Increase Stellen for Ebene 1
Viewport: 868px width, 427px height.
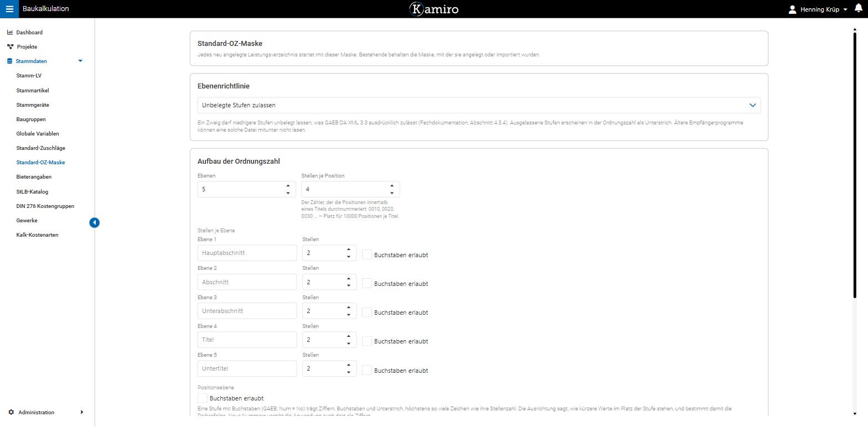(x=349, y=249)
